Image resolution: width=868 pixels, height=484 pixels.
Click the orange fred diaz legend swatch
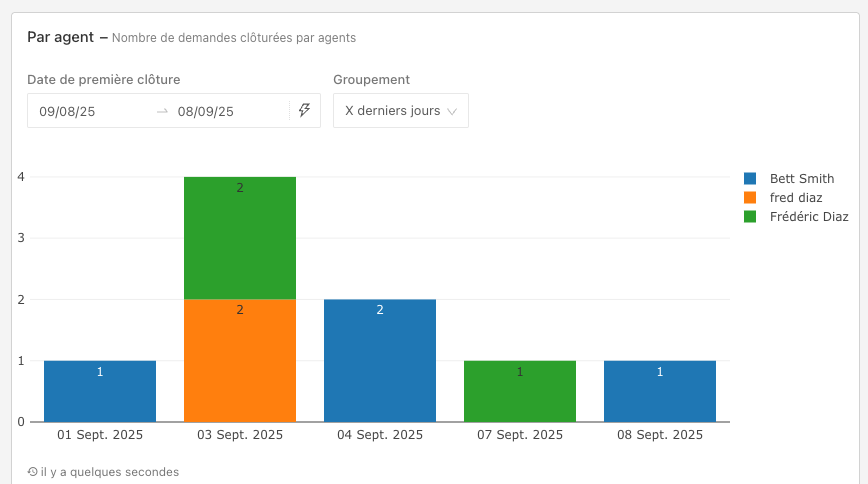750,198
